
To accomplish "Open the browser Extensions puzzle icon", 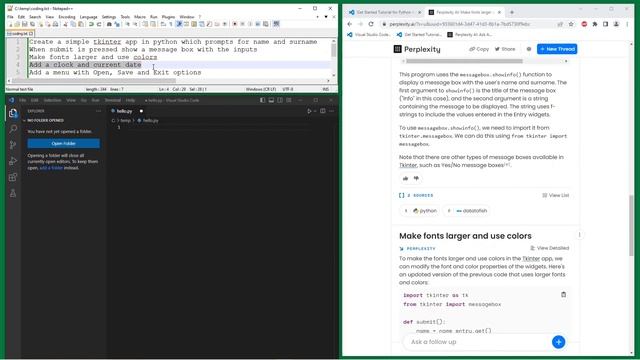I will 595,24.
